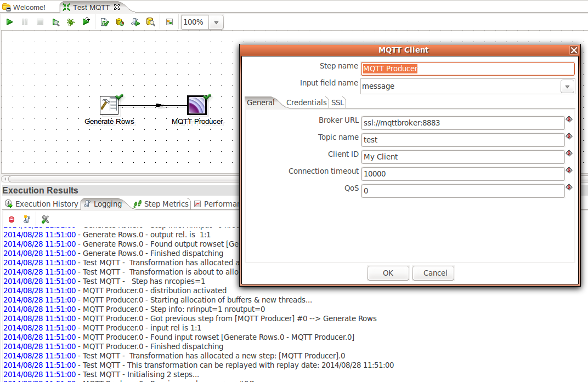Screen dimensions: 588x382
Task: Click the Client ID field
Action: tap(463, 157)
